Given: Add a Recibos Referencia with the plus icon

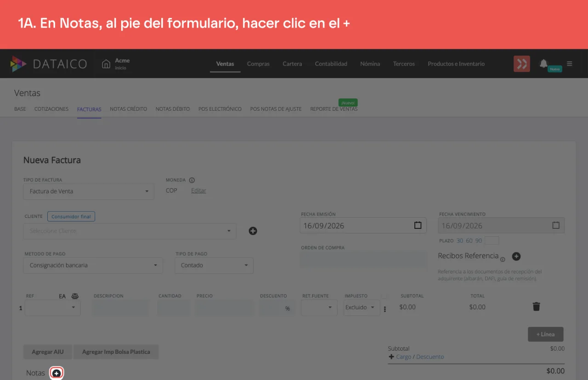Looking at the screenshot, I should [516, 256].
